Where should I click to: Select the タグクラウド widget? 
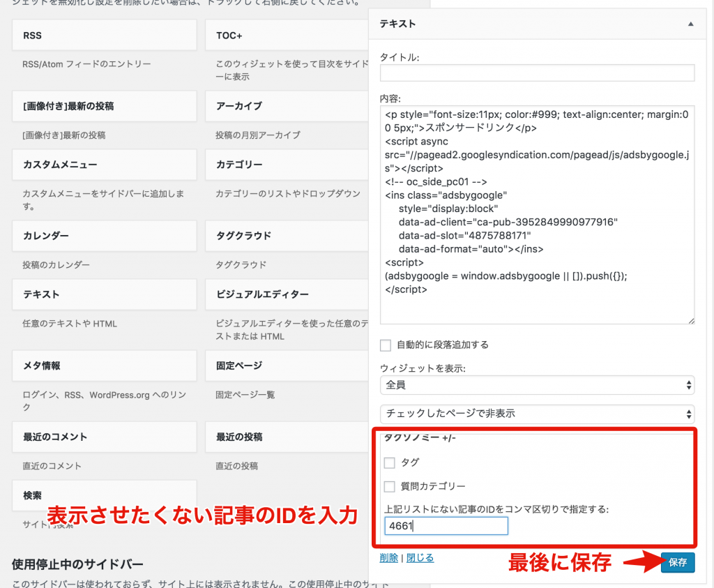point(287,236)
